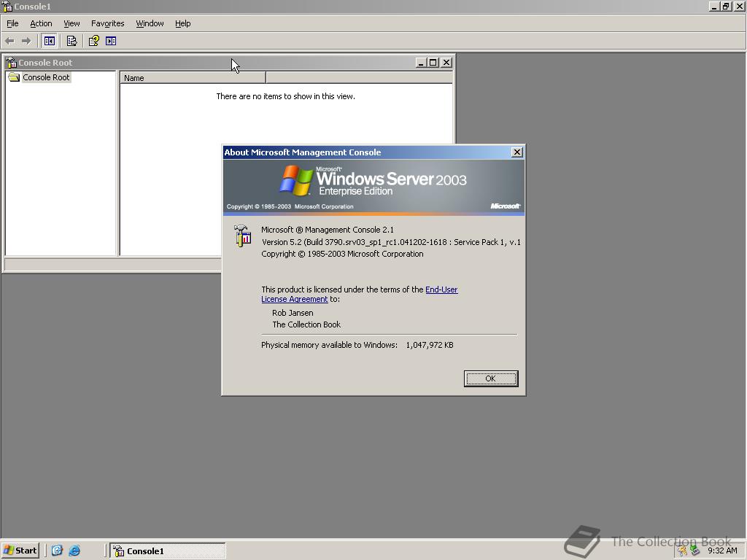The width and height of the screenshot is (747, 560).
Task: Click the MMC hammer icon in About dialog
Action: [243, 236]
